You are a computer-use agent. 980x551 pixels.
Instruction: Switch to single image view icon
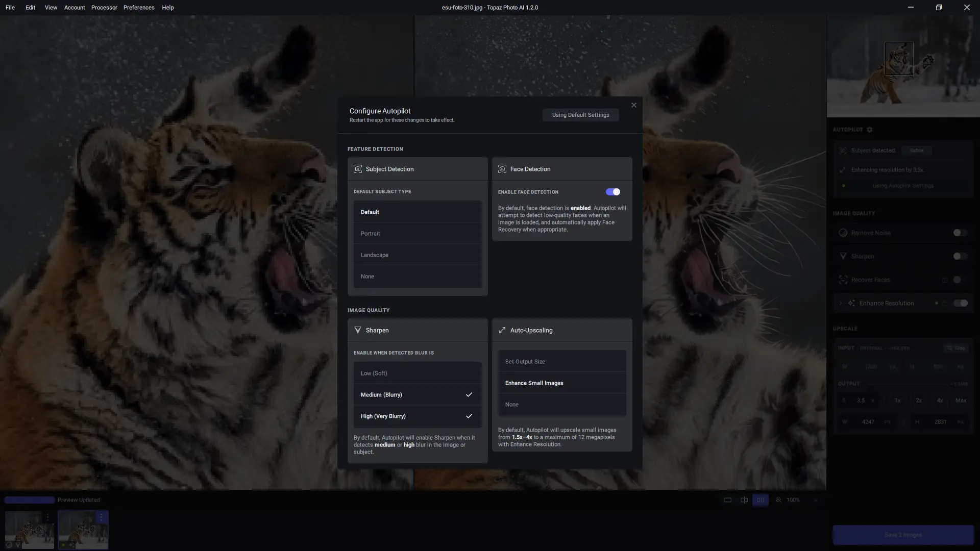[728, 500]
